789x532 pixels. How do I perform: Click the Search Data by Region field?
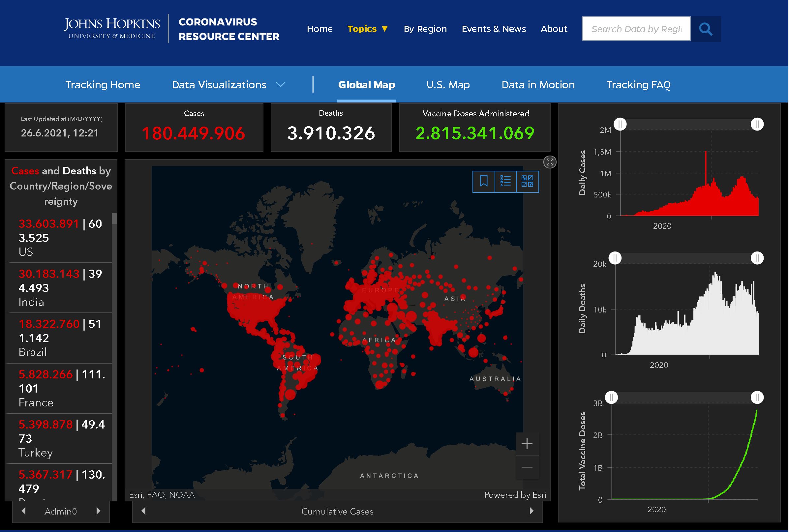coord(636,29)
